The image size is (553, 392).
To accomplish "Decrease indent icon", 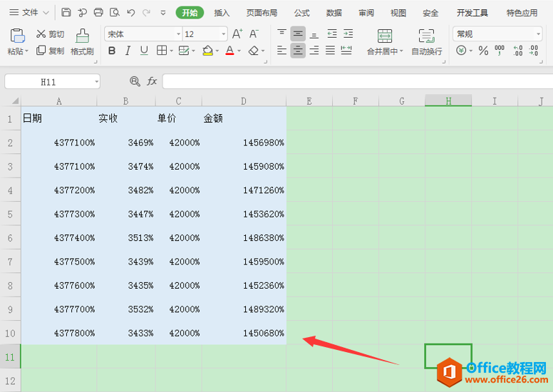I will pos(332,34).
